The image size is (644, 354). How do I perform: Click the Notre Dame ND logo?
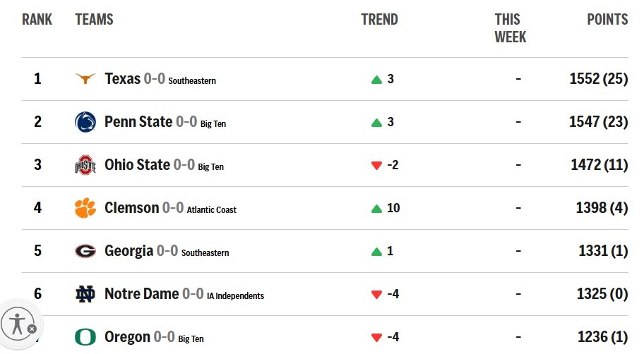pos(85,294)
